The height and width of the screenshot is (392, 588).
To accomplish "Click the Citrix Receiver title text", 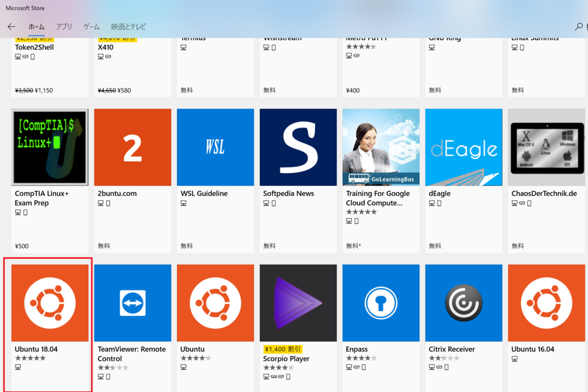I will (451, 349).
